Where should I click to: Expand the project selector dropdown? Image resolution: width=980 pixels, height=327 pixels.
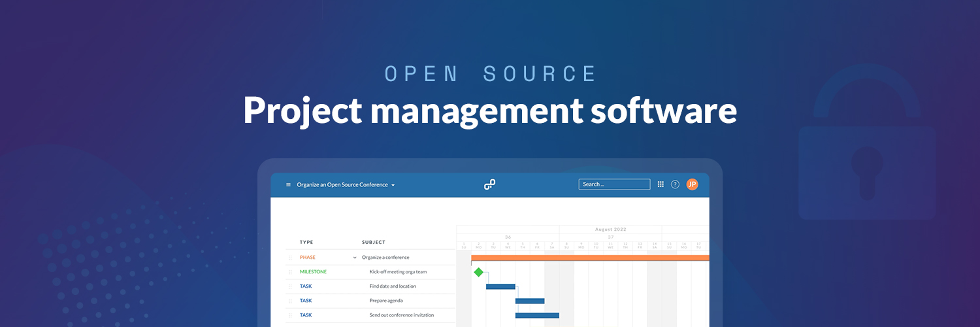click(393, 185)
